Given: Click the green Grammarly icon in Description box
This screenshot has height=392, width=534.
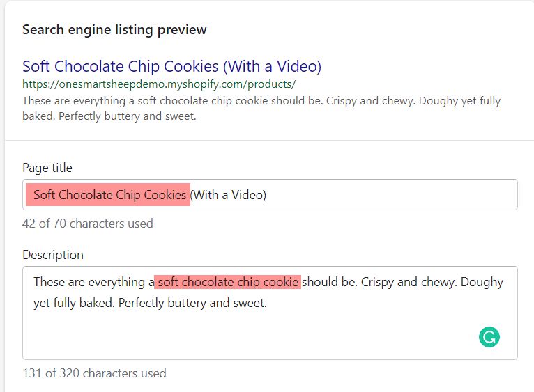Looking at the screenshot, I should [489, 337].
